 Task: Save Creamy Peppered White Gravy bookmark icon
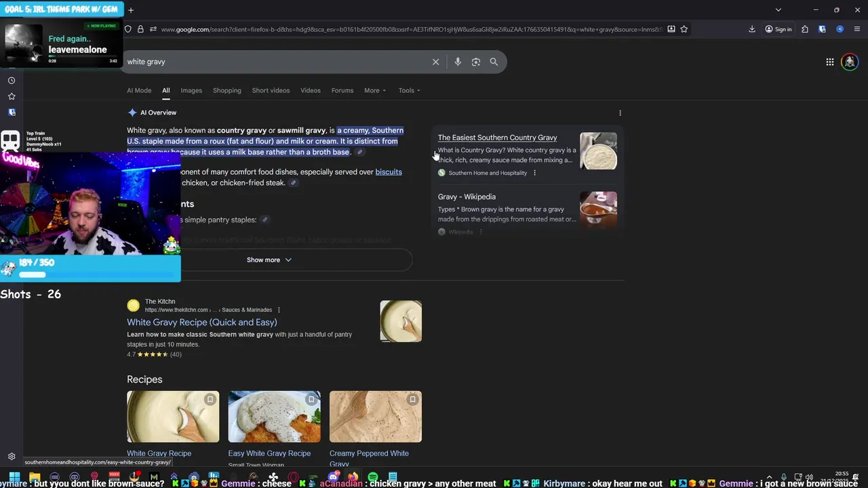[412, 400]
